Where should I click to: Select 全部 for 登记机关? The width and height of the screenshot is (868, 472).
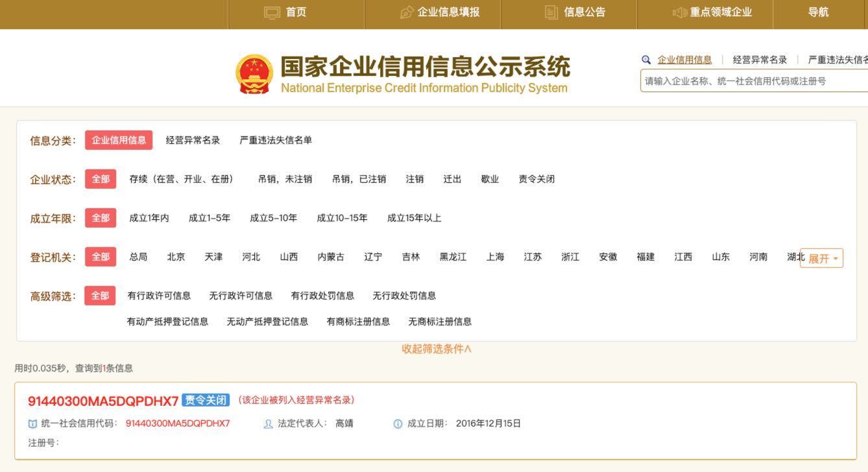point(101,257)
